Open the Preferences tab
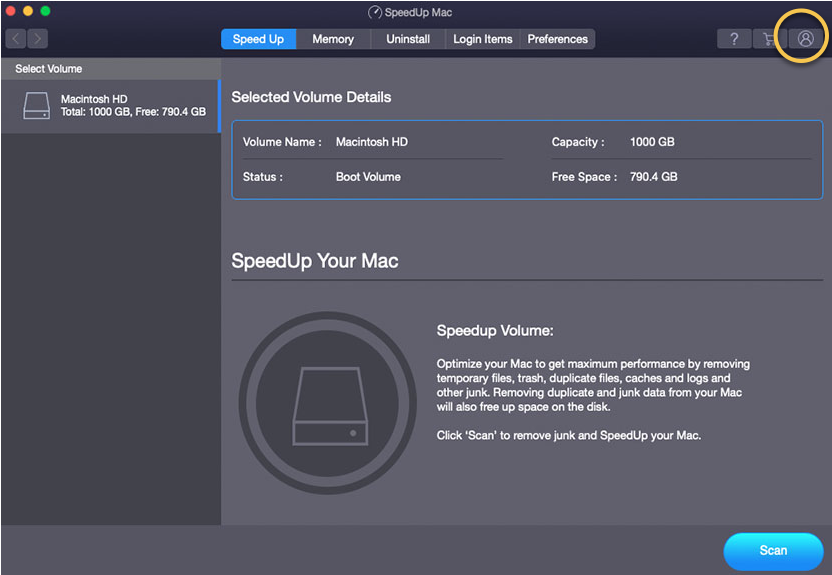The width and height of the screenshot is (832, 575). click(557, 39)
